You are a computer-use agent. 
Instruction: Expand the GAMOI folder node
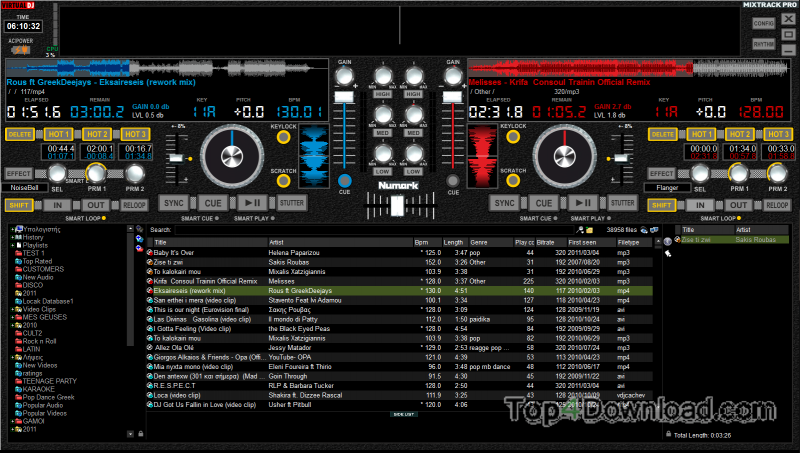tap(12, 421)
